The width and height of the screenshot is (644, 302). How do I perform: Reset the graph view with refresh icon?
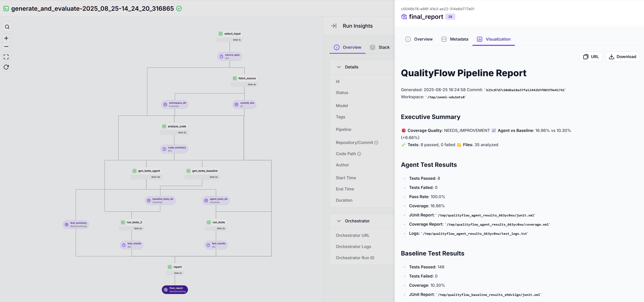6,67
